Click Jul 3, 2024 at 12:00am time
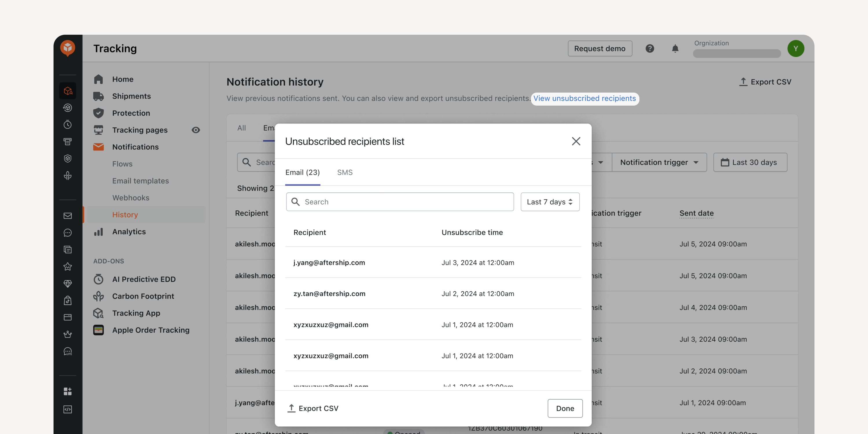This screenshot has width=868, height=434. tap(478, 262)
